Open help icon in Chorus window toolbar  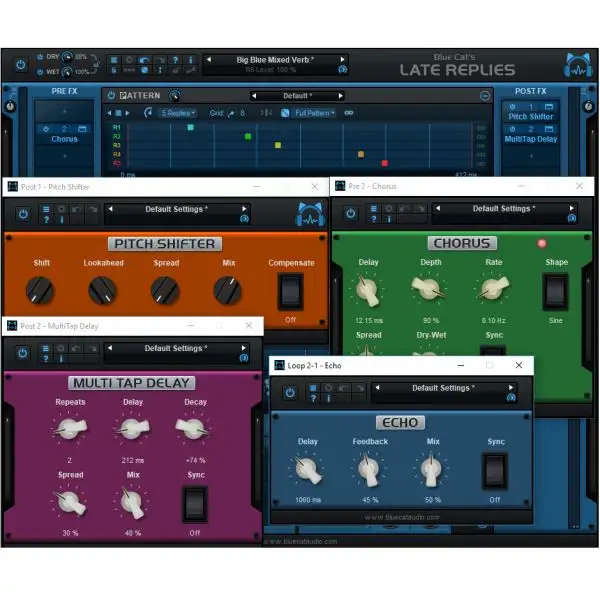[x=373, y=219]
